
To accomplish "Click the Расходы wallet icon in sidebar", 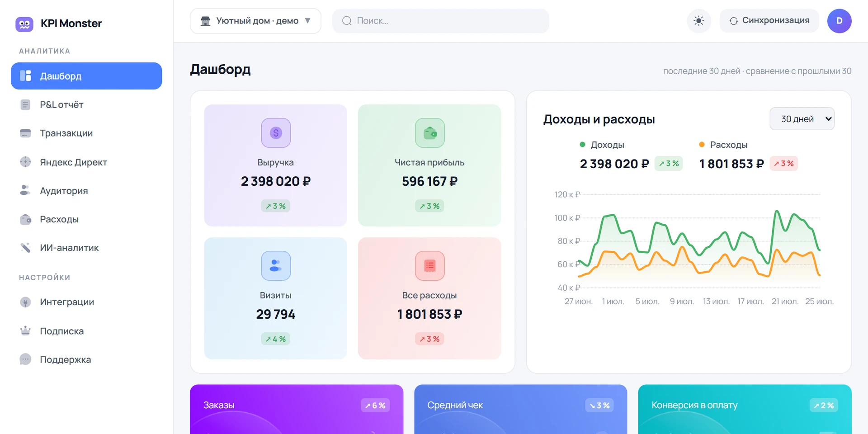I will (26, 219).
